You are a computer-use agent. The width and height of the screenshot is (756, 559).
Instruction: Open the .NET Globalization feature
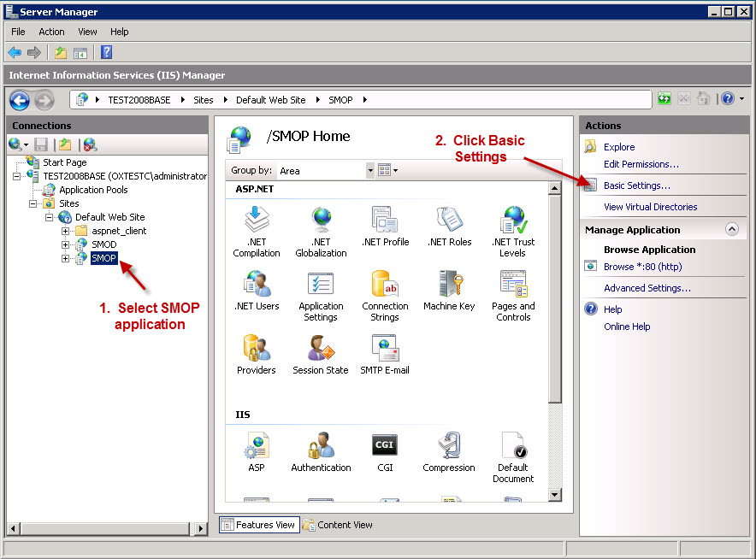coord(321,232)
